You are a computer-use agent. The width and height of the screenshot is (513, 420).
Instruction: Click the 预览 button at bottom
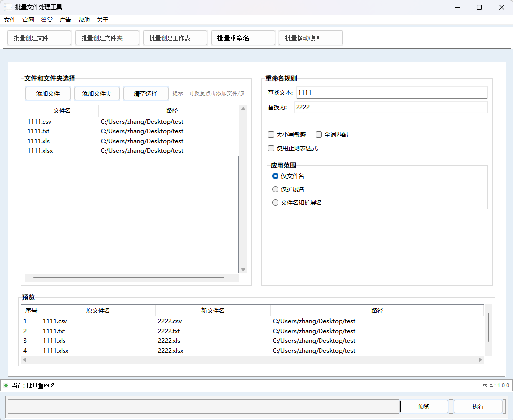423,407
